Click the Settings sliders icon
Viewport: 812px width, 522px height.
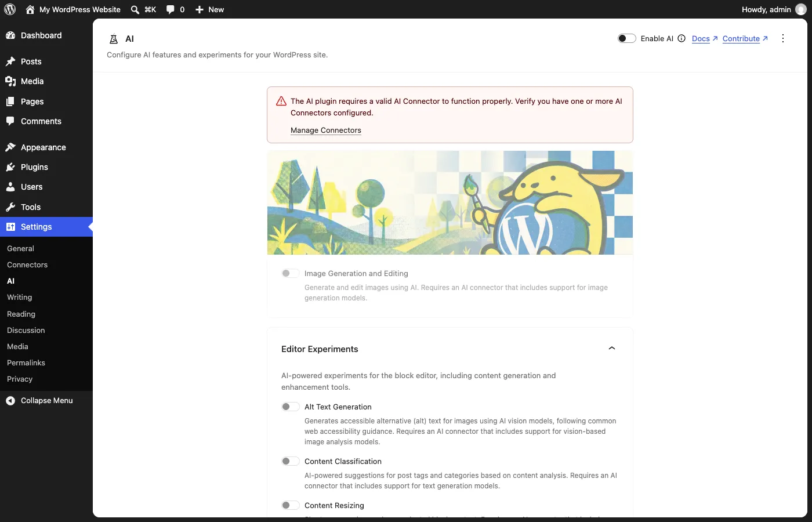[10, 227]
